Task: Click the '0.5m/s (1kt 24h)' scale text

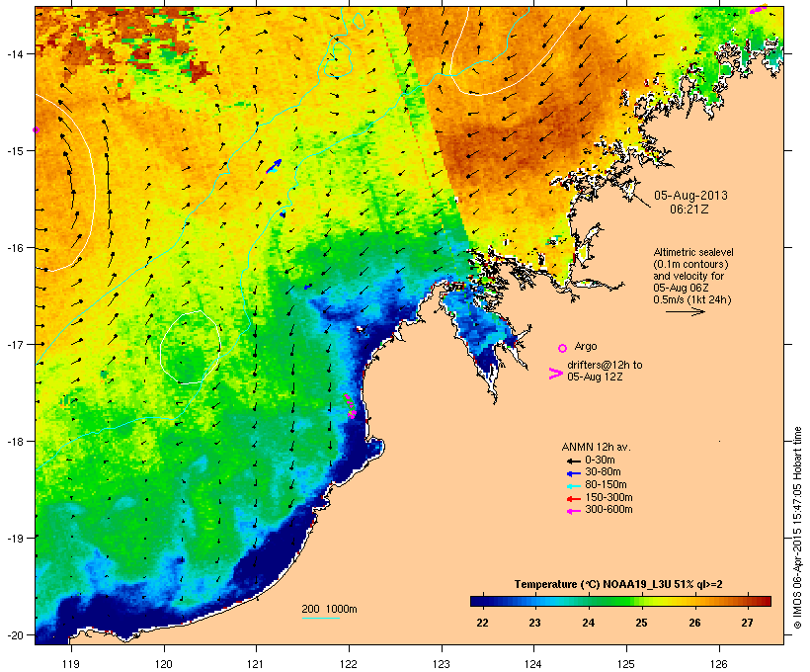Action: click(692, 299)
